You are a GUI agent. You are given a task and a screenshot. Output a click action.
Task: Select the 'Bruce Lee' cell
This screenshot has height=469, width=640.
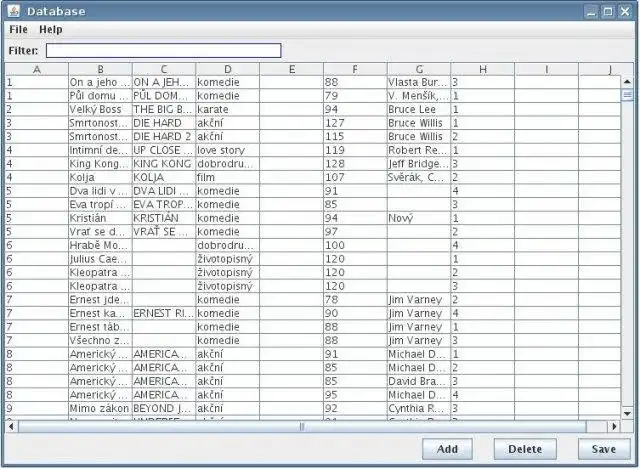[419, 109]
